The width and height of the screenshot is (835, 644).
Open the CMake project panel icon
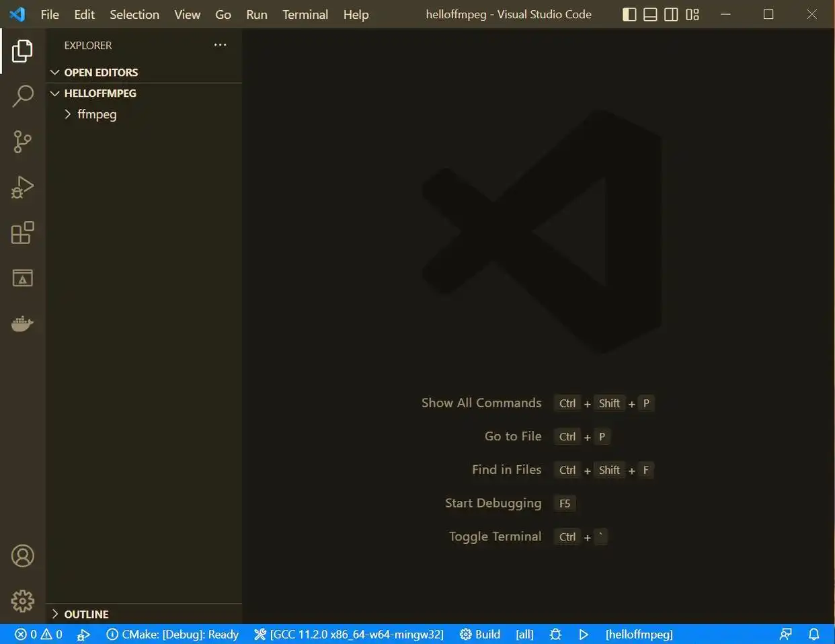coord(23,278)
